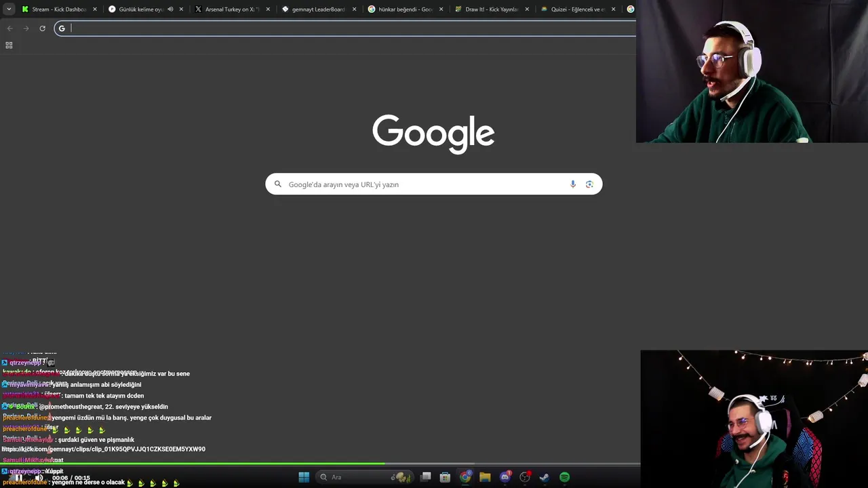Open the tab search dropdown arrow
The image size is (868, 488).
click(x=9, y=9)
